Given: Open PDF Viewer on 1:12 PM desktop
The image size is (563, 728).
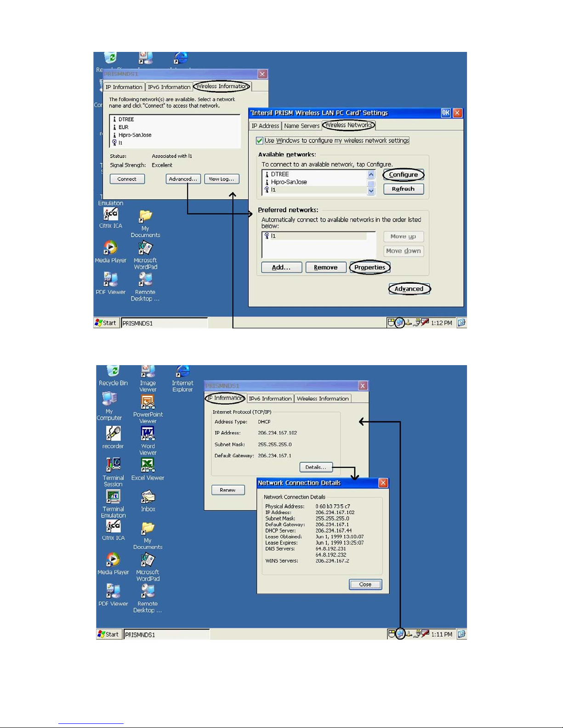Looking at the screenshot, I should click(x=110, y=283).
